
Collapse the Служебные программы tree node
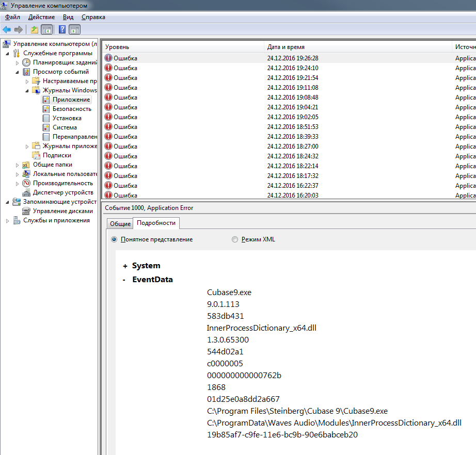[x=8, y=54]
